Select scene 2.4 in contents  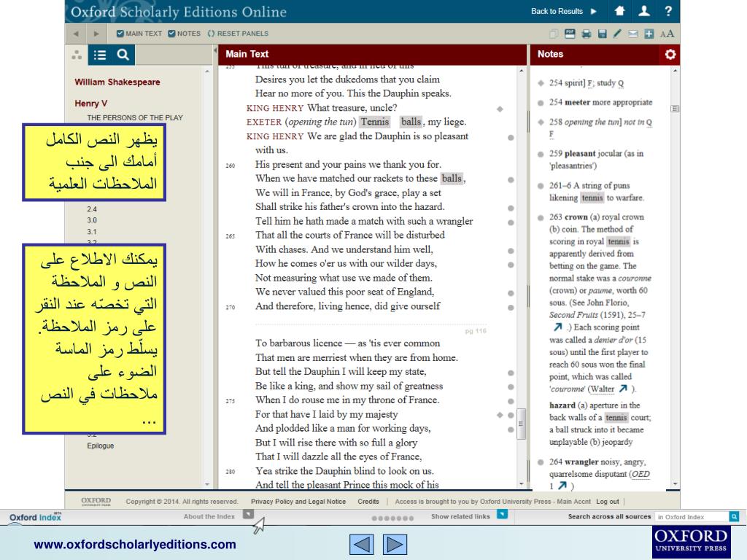click(92, 209)
